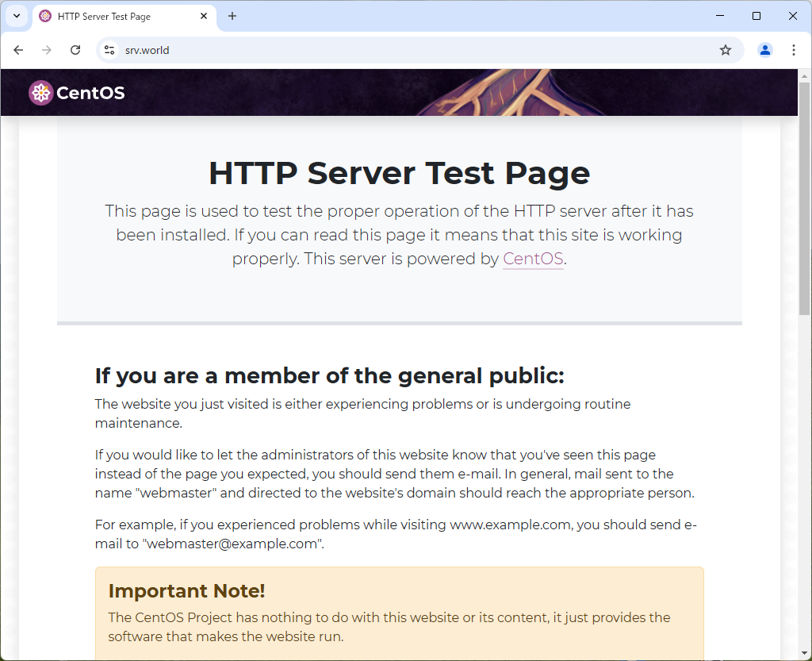
Task: Go back to the previous page
Action: point(18,50)
